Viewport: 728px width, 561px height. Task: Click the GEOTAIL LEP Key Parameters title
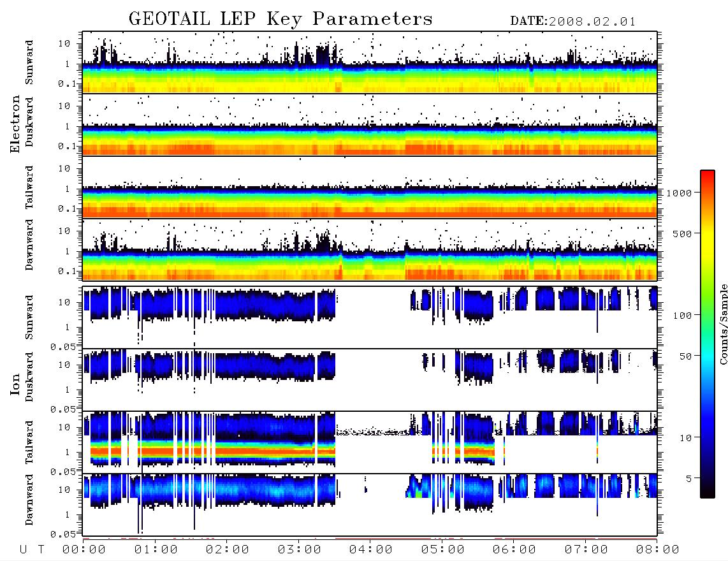(280, 20)
